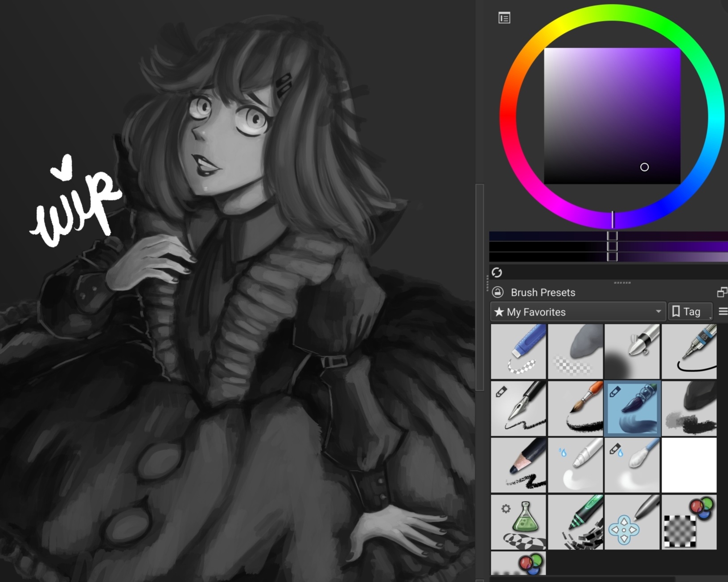Click the refresh icon below color sliders
The width and height of the screenshot is (728, 582).
[x=497, y=272]
